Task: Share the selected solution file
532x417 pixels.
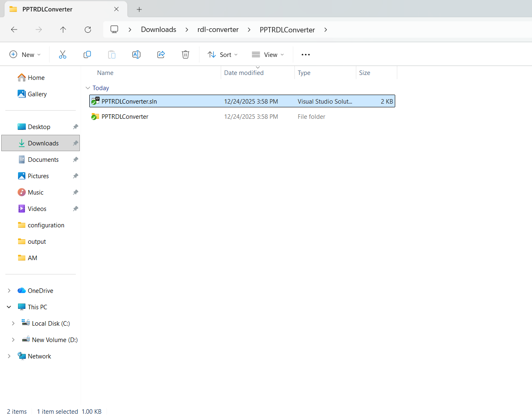Action: 161,54
